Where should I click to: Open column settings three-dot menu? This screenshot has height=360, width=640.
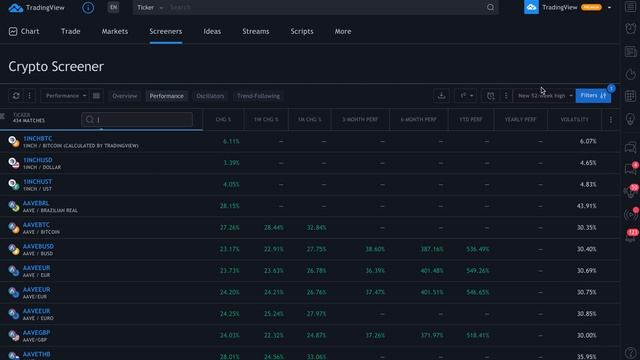[x=611, y=120]
